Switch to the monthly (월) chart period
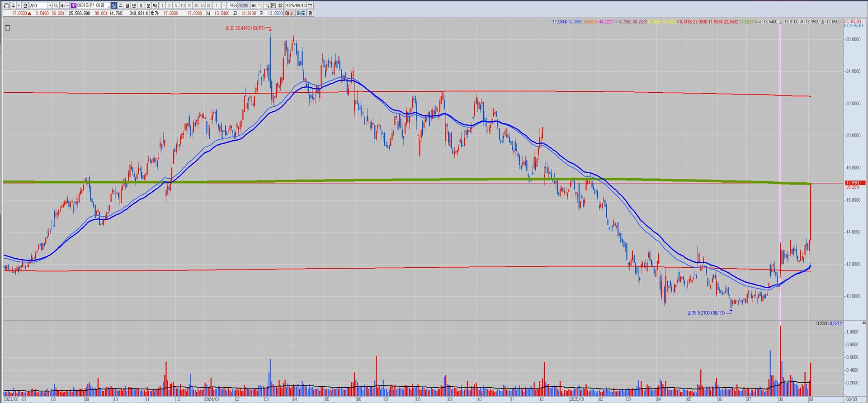This screenshot has height=403, width=868. [x=127, y=5]
